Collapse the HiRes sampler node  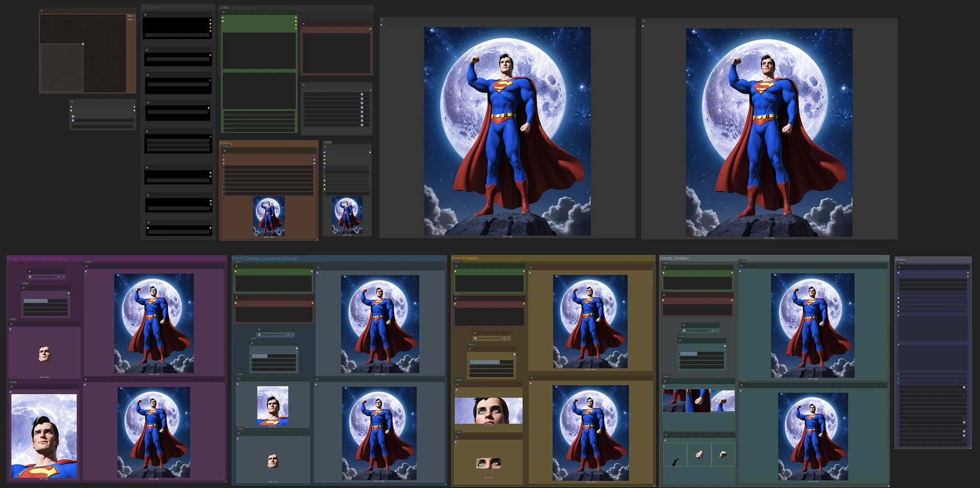click(224, 151)
